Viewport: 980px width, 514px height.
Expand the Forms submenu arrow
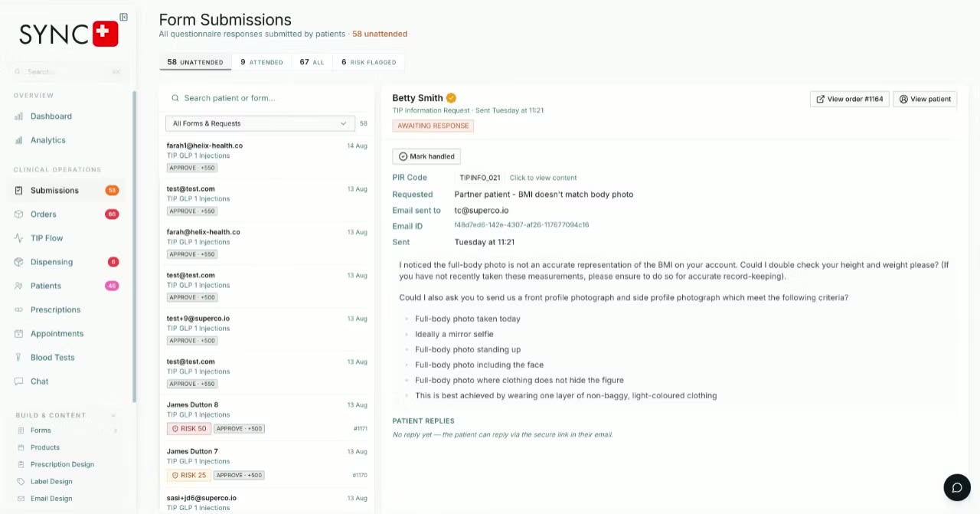tap(116, 431)
